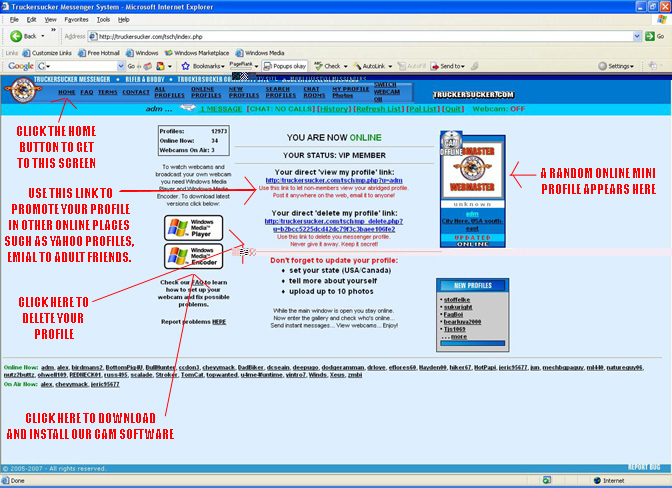Click the Windows Media Player download button
672x488 pixels.
tap(194, 228)
